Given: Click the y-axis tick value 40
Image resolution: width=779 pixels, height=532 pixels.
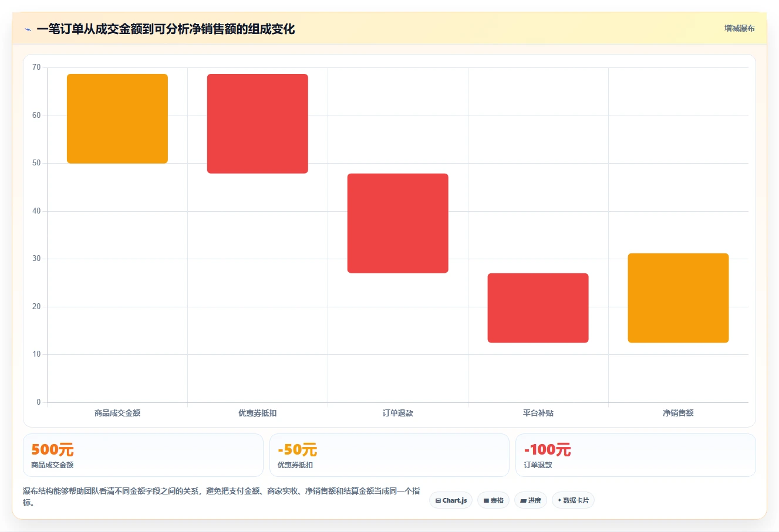Looking at the screenshot, I should [x=36, y=211].
